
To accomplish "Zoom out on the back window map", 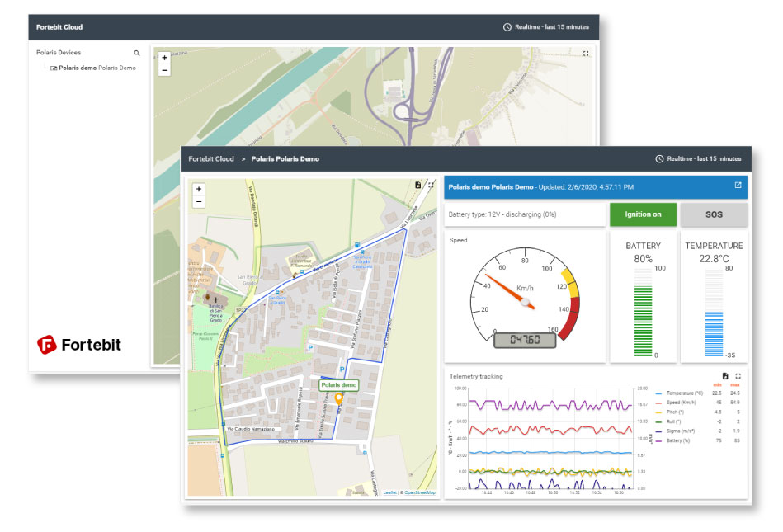I will (x=164, y=70).
